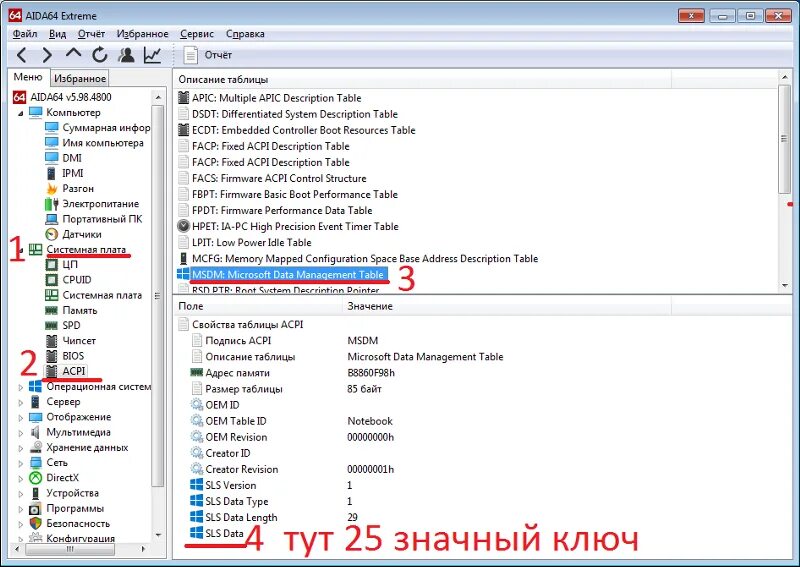The height and width of the screenshot is (567, 800).
Task: Go forward with the right arrow toolbar icon
Action: pyautogui.click(x=47, y=55)
